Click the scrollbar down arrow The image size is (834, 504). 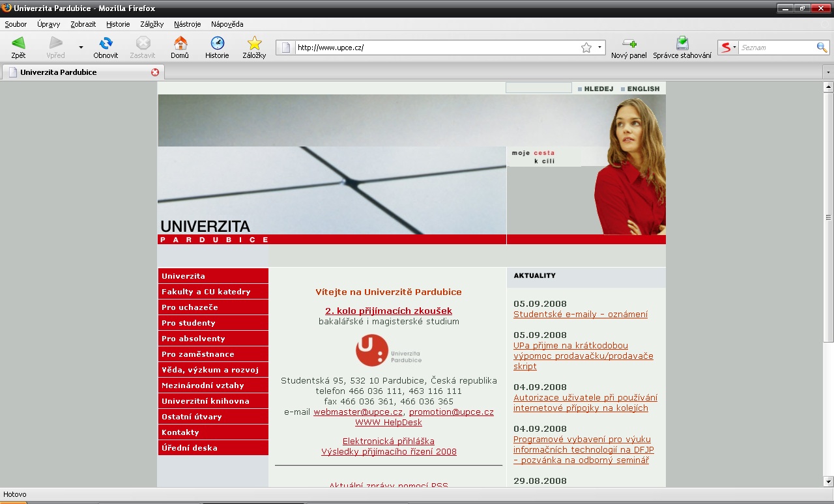pyautogui.click(x=828, y=481)
